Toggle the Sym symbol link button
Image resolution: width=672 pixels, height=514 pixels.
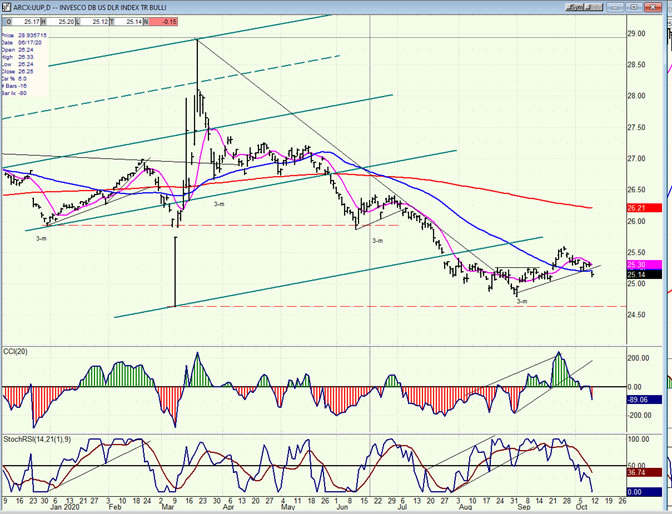point(577,5)
